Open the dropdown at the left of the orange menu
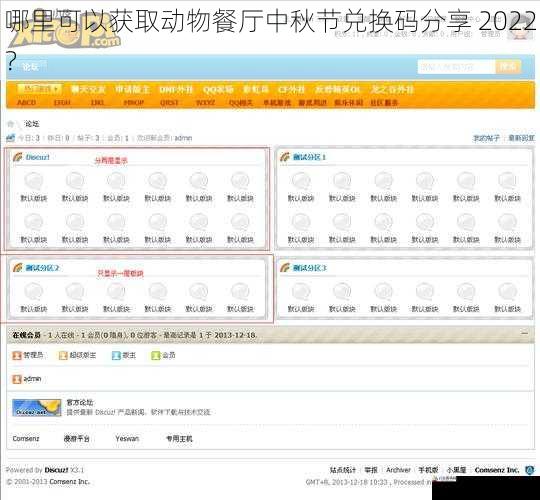 click(x=39, y=88)
